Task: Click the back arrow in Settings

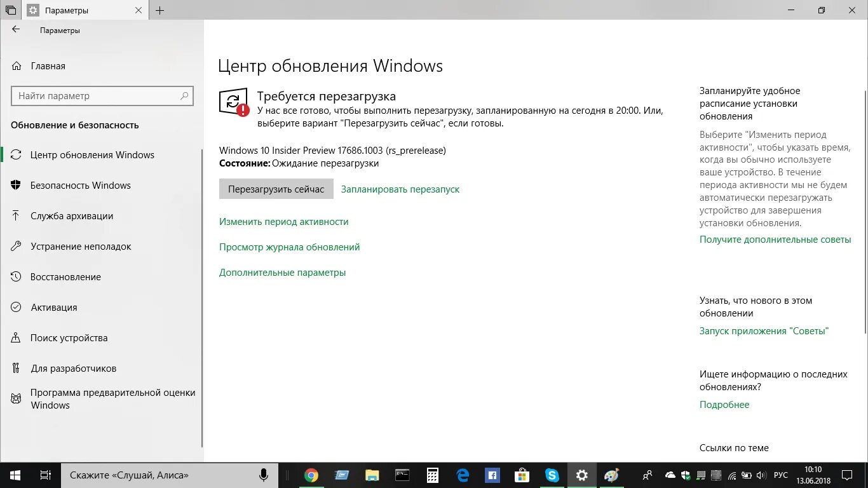Action: point(16,30)
